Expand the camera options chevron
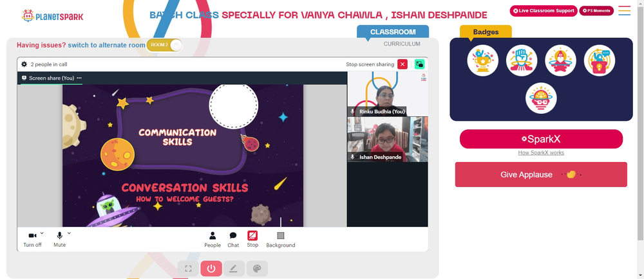The height and width of the screenshot is (279, 644). click(x=42, y=233)
